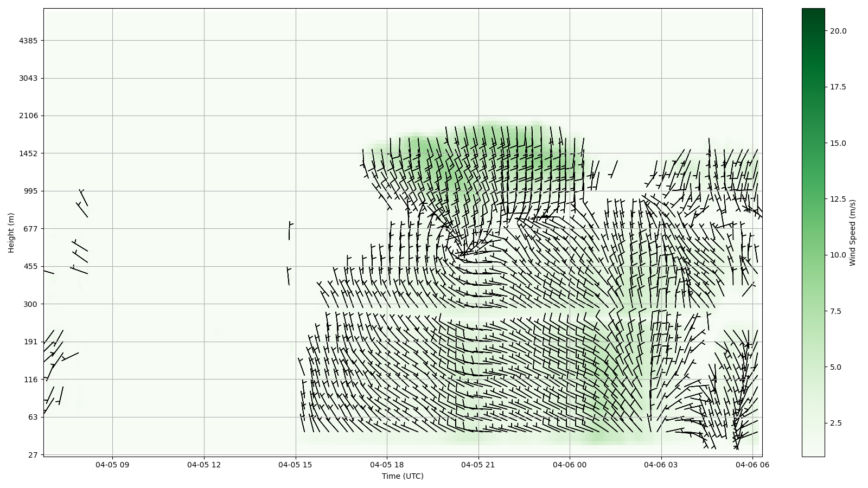Select the 04-06 00 time tick label
This screenshot has width=868, height=488.
coord(570,465)
